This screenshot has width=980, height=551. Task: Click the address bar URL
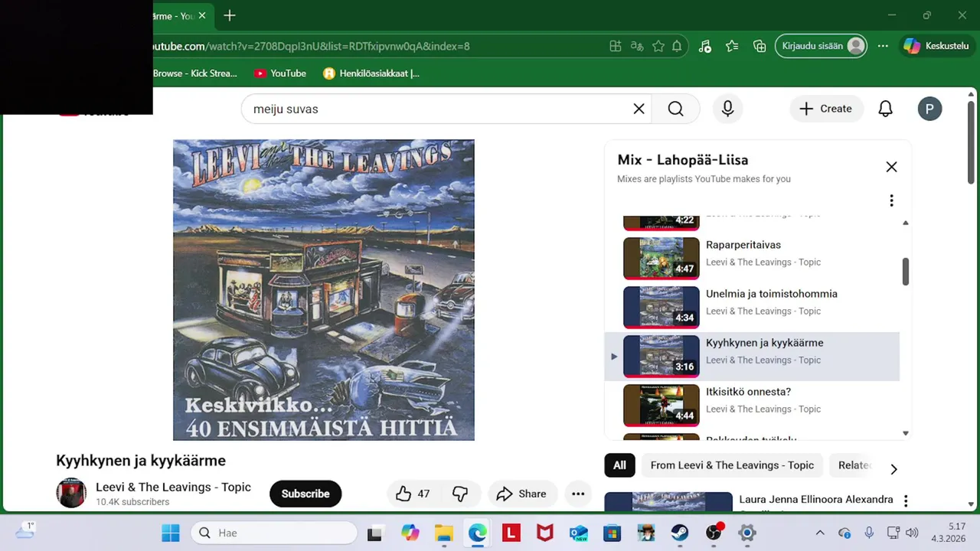(x=312, y=46)
